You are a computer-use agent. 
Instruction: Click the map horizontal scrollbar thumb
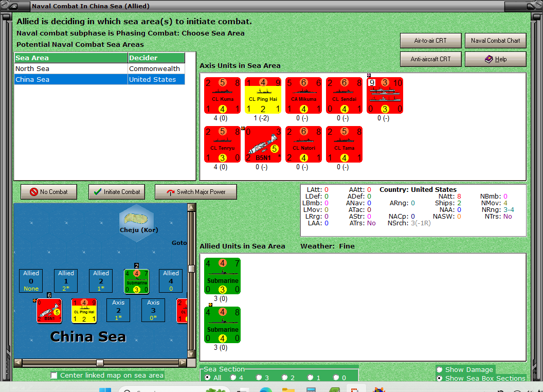click(100, 363)
